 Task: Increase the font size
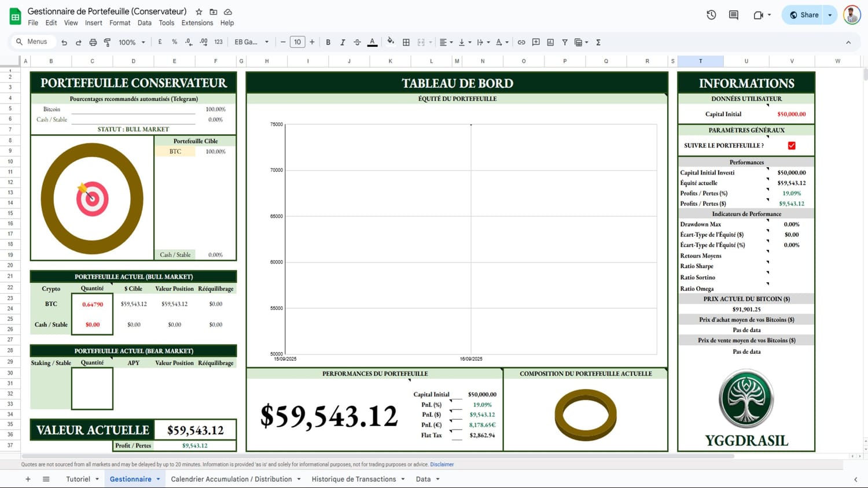click(x=312, y=42)
